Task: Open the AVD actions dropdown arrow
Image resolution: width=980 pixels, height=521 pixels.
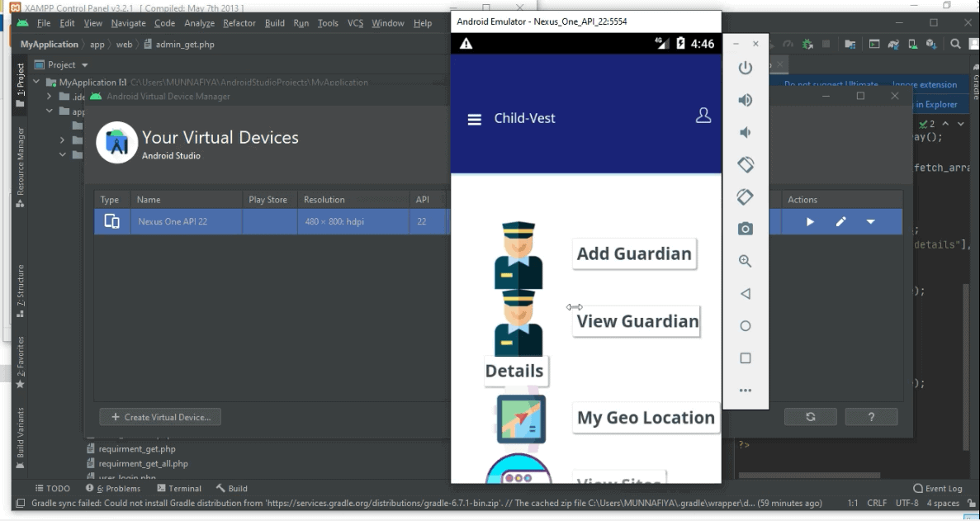Action: [x=870, y=222]
